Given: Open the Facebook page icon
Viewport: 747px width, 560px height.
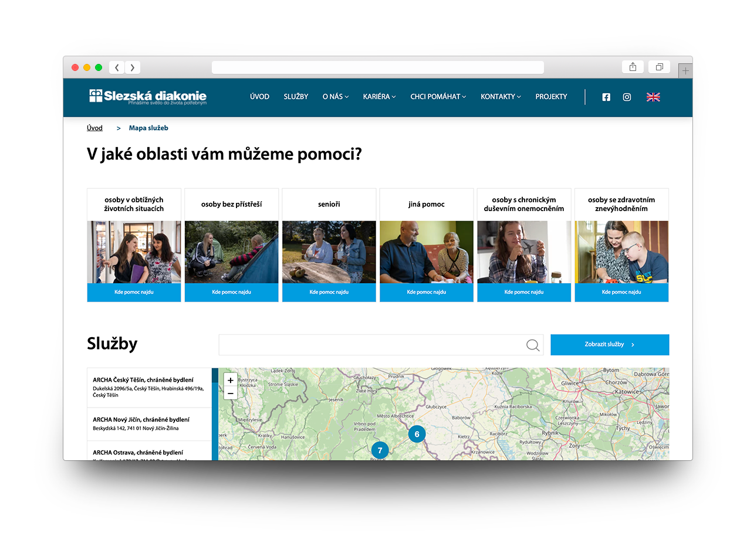Looking at the screenshot, I should pos(606,97).
